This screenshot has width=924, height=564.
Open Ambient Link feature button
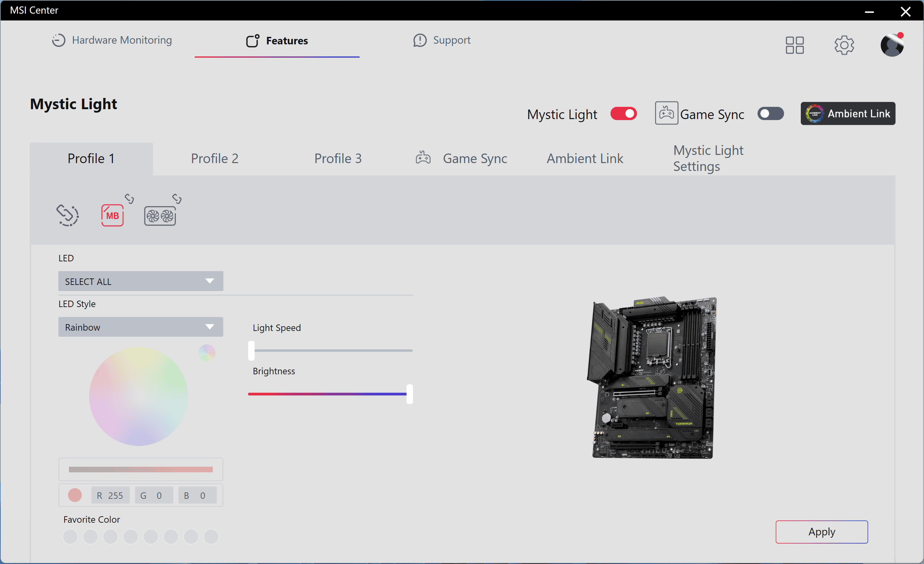(x=848, y=113)
